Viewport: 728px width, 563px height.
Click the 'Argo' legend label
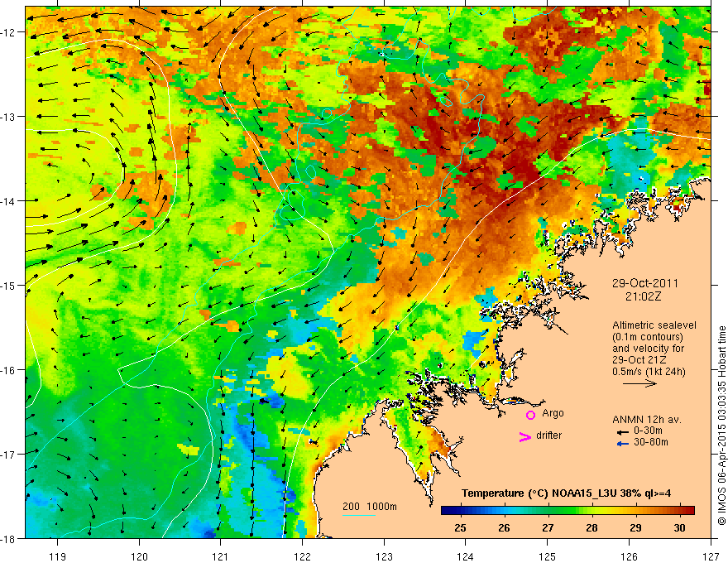(553, 413)
